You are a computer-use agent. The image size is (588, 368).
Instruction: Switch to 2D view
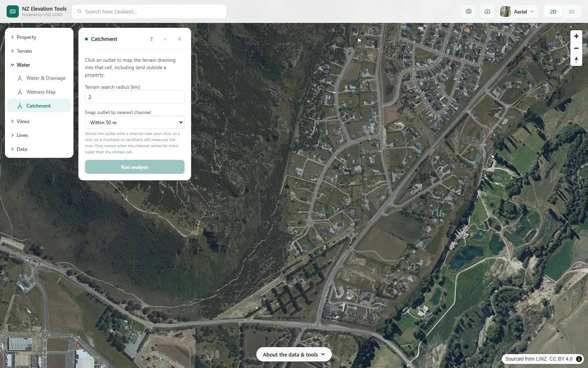553,11
